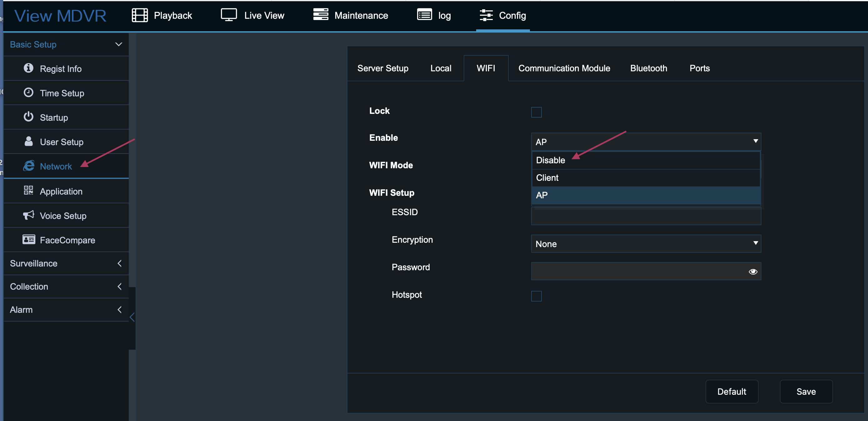Open Live View monitor icon
Image resolution: width=868 pixels, height=421 pixels.
(229, 15)
